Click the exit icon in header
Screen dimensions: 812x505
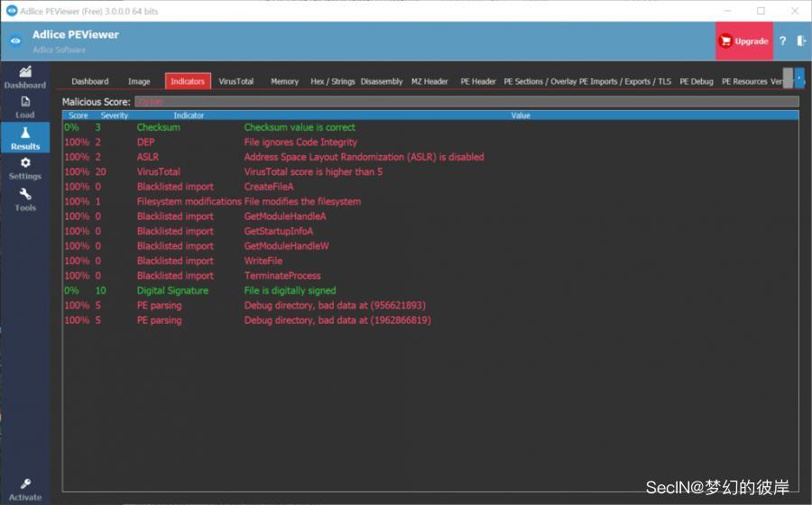click(801, 41)
